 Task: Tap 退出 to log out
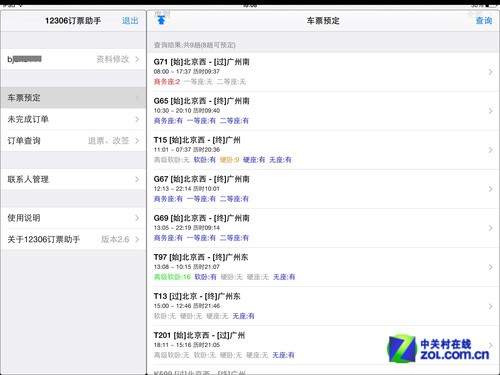[130, 21]
